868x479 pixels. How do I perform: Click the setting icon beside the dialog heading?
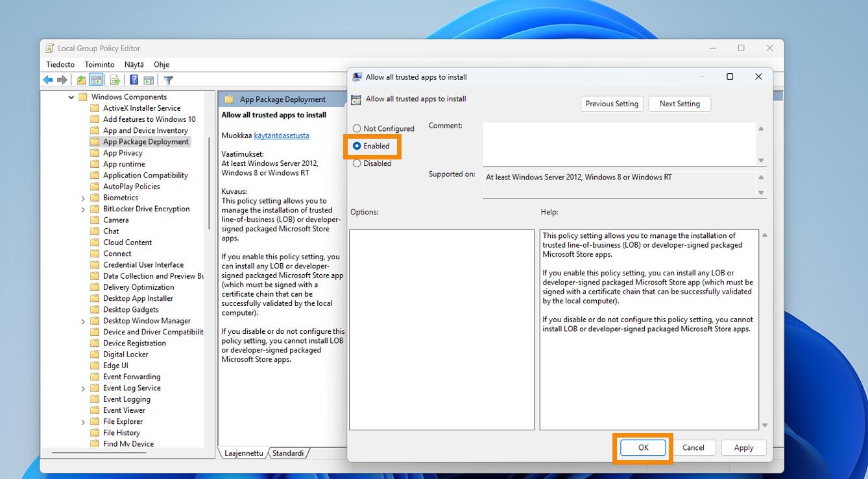coord(356,100)
